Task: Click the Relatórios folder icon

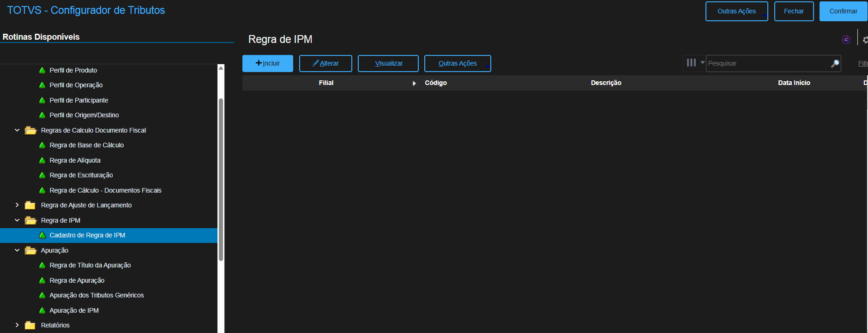Action: (30, 325)
